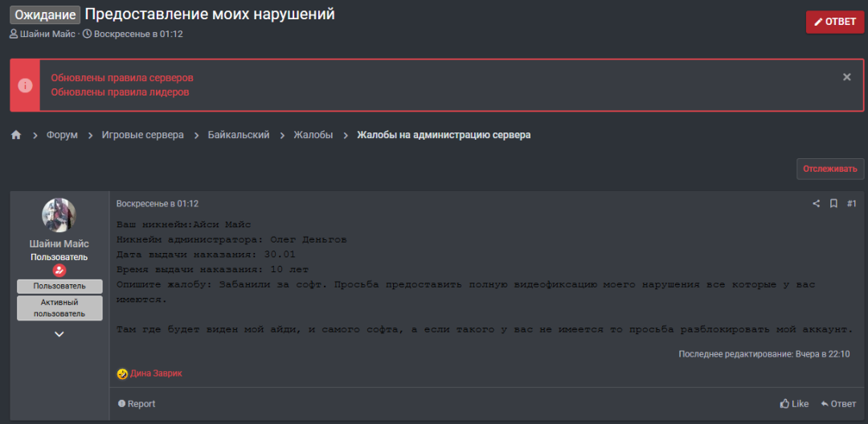Open the Форум breadcrumb
Image resolution: width=868 pixels, height=424 pixels.
click(62, 135)
